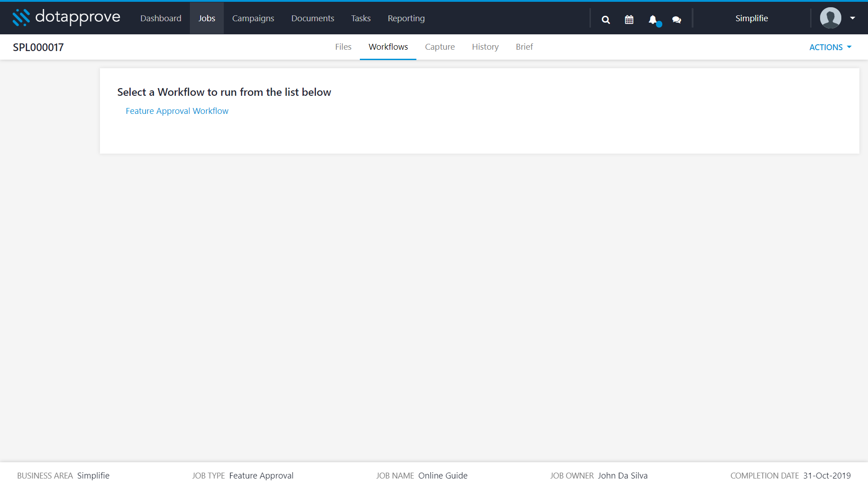The image size is (868, 488).
Task: Click the Select a Workflow heading
Action: pos(224,92)
